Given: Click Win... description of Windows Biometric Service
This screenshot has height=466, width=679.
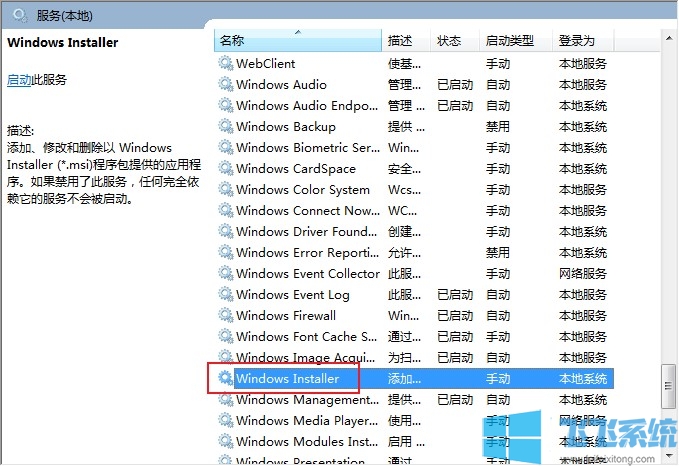Looking at the screenshot, I should tap(403, 148).
